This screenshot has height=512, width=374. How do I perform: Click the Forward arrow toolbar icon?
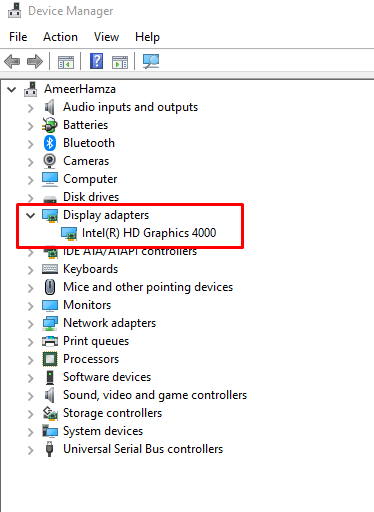click(35, 62)
